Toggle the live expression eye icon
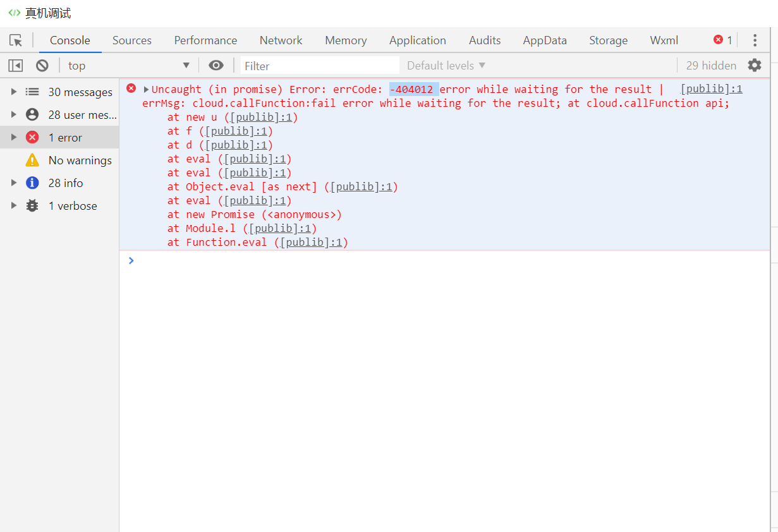Screen dimensions: 778x532 click(216, 66)
